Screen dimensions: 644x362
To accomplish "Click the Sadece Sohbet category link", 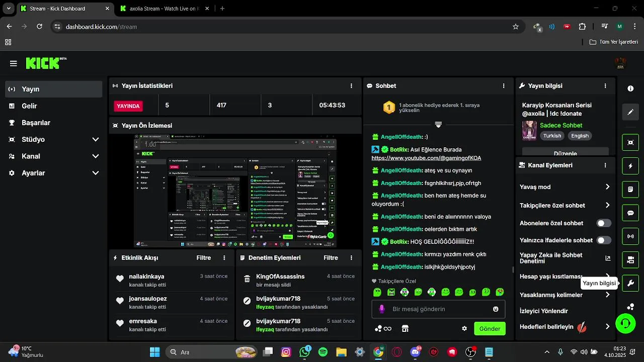I will tap(561, 126).
